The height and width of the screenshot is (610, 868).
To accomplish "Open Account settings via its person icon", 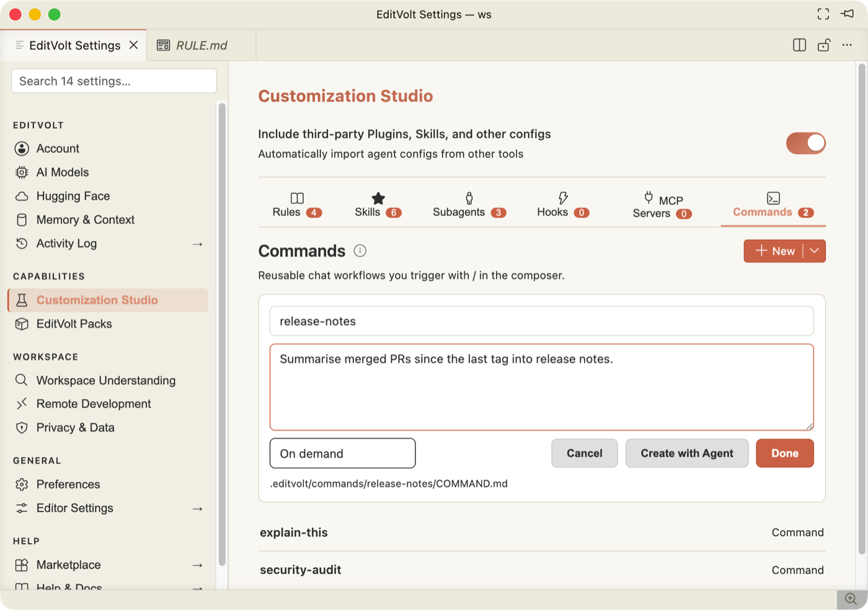I will [x=22, y=149].
